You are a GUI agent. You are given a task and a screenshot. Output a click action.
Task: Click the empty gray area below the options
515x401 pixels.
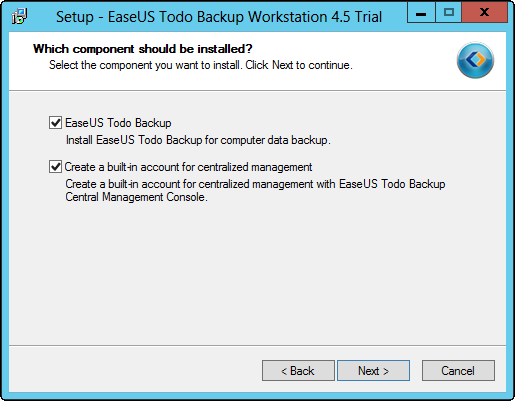click(x=257, y=273)
